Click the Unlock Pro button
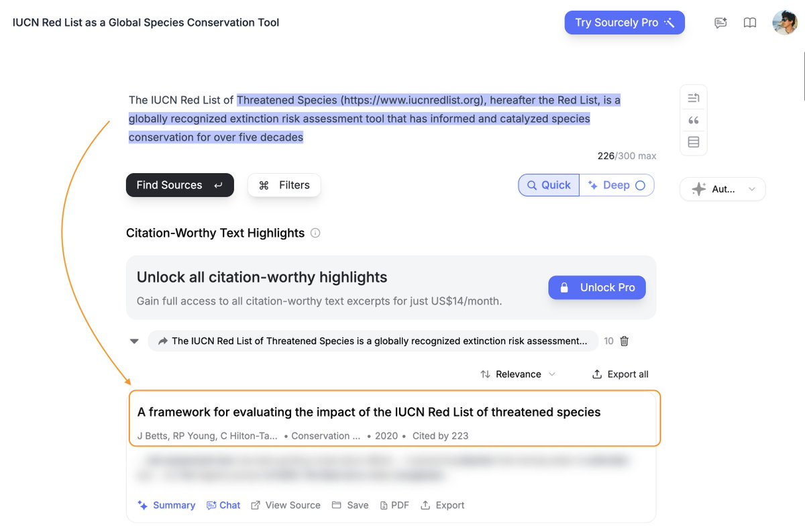 pyautogui.click(x=597, y=287)
